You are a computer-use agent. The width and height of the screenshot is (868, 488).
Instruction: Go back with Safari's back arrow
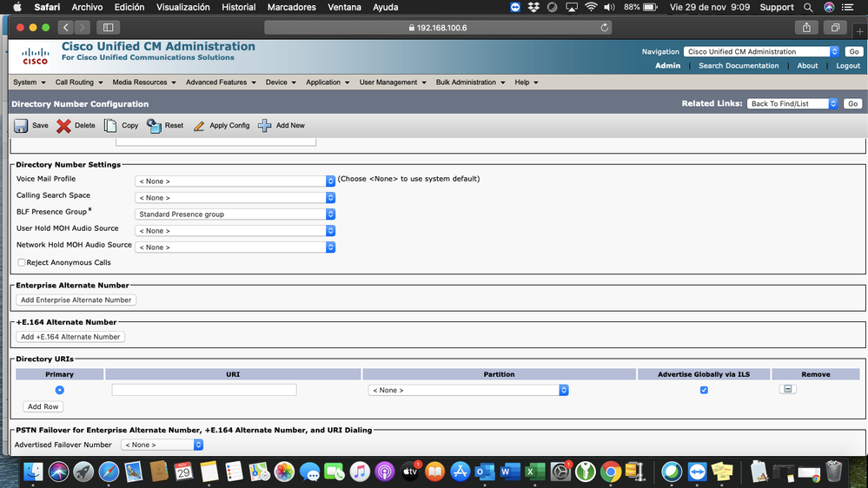[x=66, y=27]
